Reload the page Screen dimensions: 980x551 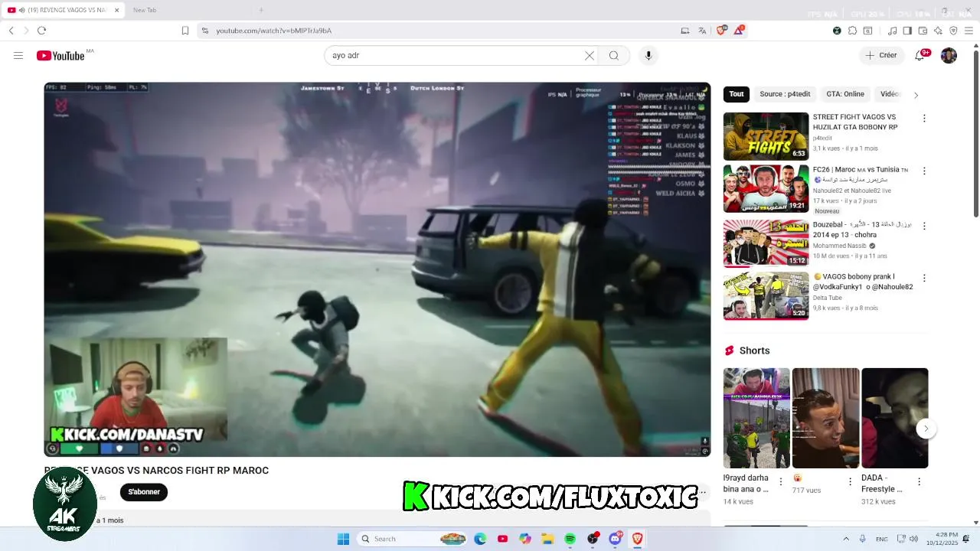pyautogui.click(x=42, y=31)
